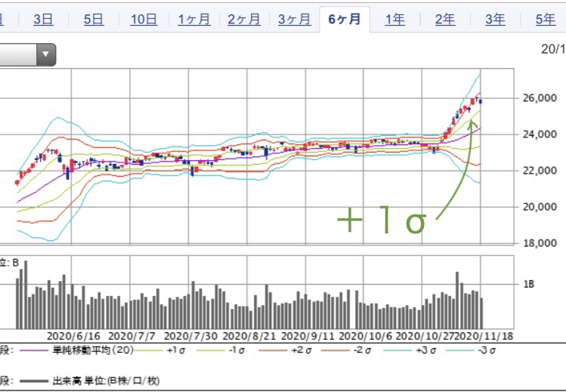Show the 1年 chart range
Screen dimensions: 566x392
pyautogui.click(x=395, y=19)
